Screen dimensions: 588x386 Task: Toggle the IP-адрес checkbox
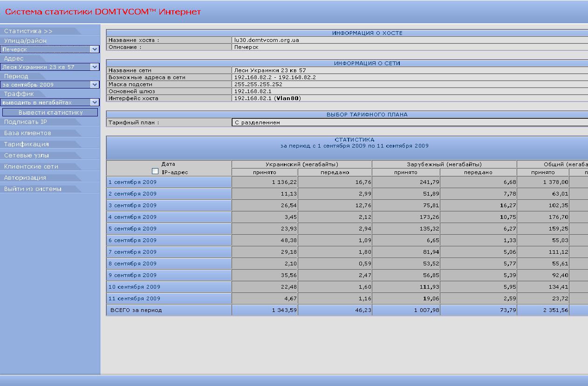click(156, 172)
